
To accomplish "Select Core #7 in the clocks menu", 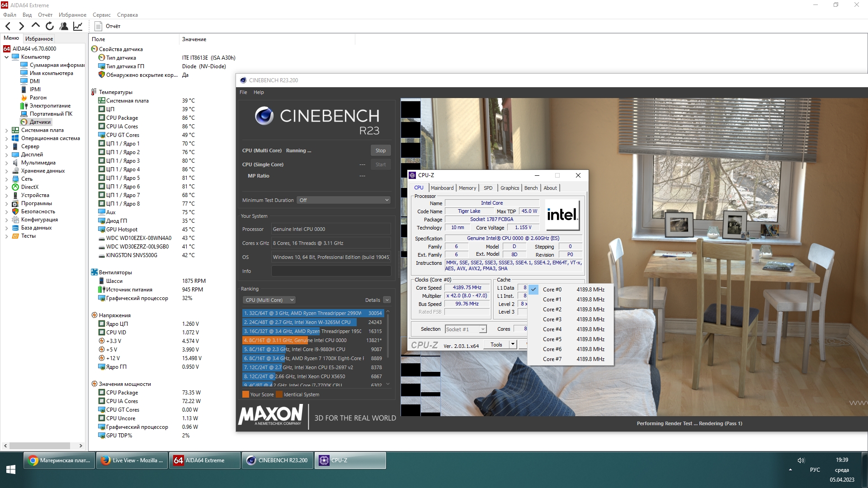I will tap(552, 359).
